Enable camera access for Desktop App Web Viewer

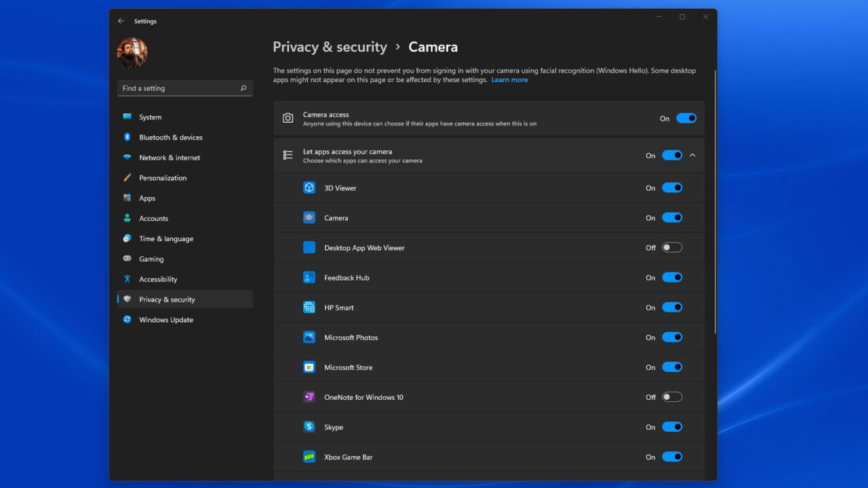point(672,247)
